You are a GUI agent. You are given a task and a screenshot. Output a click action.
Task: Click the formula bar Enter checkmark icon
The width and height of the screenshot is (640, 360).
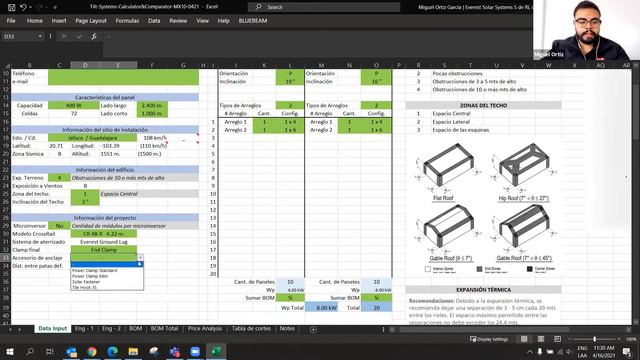(79, 36)
